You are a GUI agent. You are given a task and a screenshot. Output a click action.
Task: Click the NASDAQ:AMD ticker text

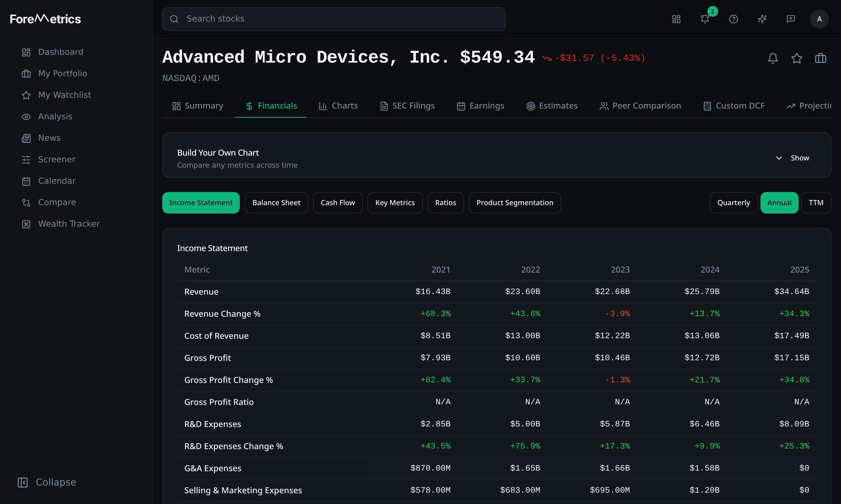(191, 78)
